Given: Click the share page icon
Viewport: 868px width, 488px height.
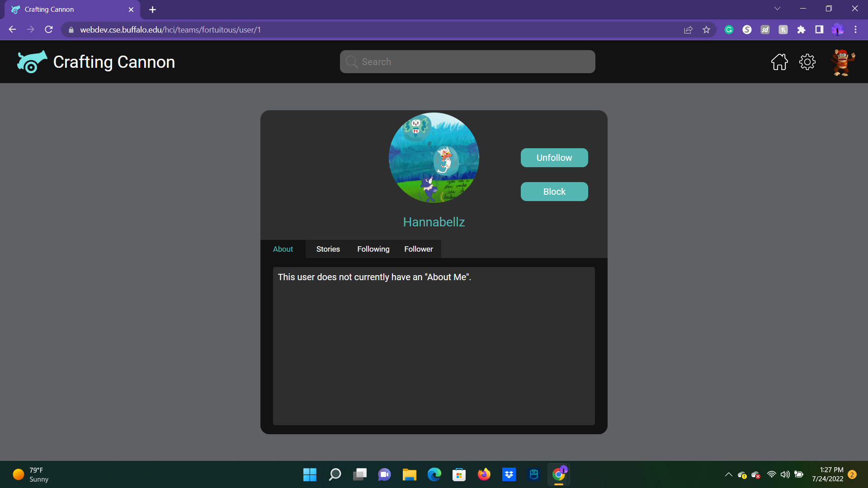Looking at the screenshot, I should click(688, 30).
